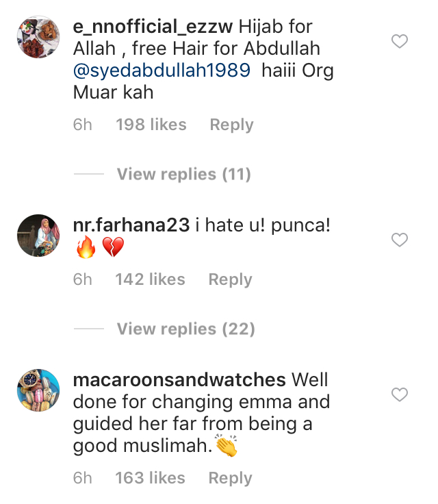View the 163 likes list

150,478
